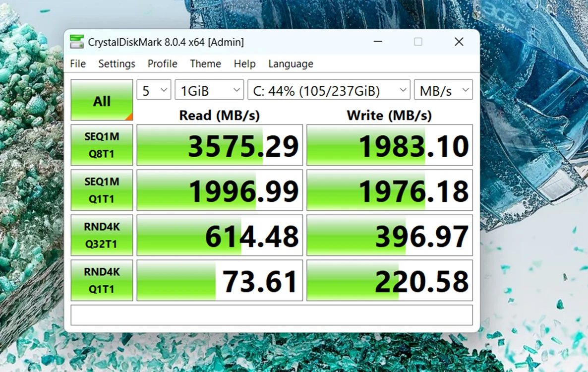Open the Theme menu
588x372 pixels.
coord(205,64)
